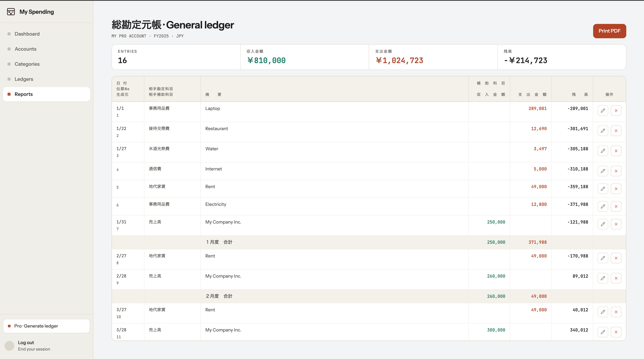Delete the Restaurant entry
Image resolution: width=644 pixels, height=359 pixels.
click(x=616, y=131)
